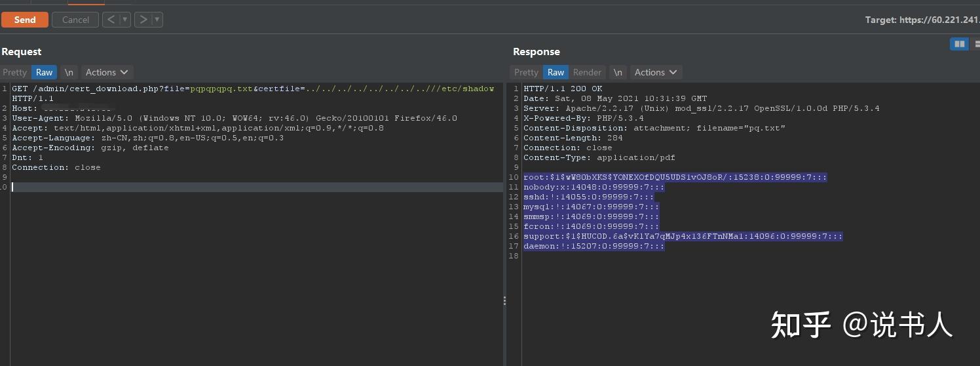
Task: Go back to previous request in history
Action: pos(110,20)
